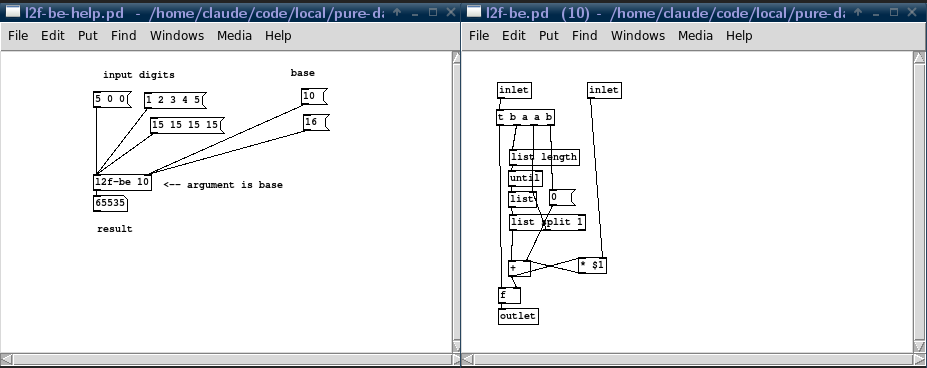
Task: Click the '5 0 0' message box
Action: pos(111,99)
